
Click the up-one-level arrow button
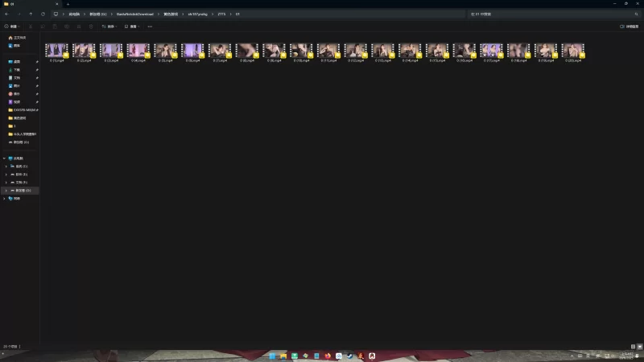pyautogui.click(x=31, y=14)
